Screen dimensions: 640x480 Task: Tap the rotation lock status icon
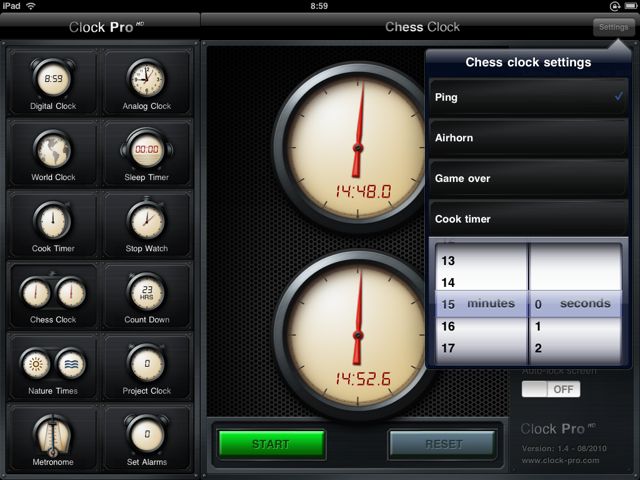pyautogui.click(x=615, y=6)
